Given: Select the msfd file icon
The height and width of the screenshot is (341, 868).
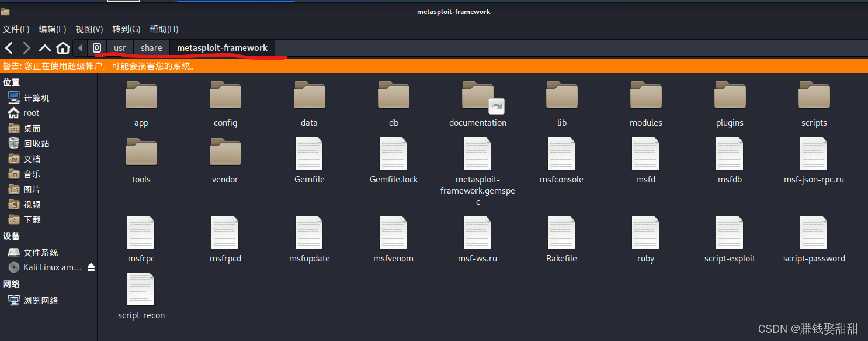Looking at the screenshot, I should click(645, 153).
